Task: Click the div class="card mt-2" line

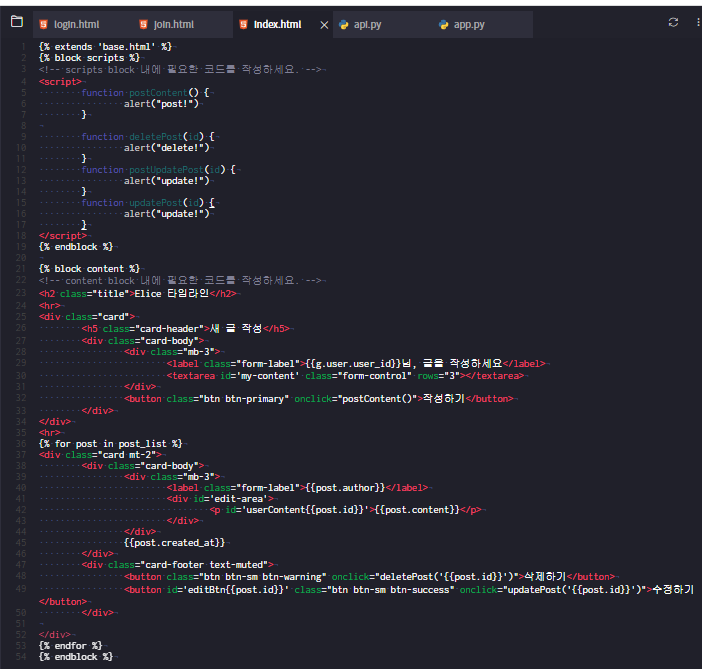Action: (100, 455)
